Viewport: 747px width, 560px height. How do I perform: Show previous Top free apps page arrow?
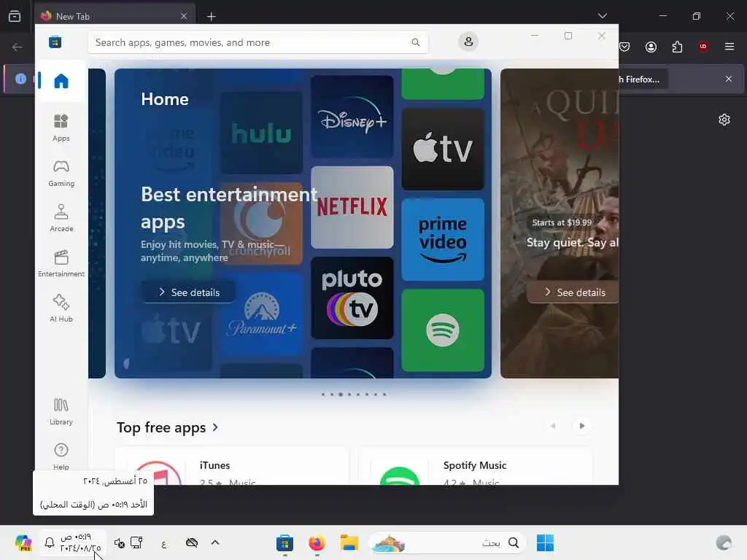553,426
